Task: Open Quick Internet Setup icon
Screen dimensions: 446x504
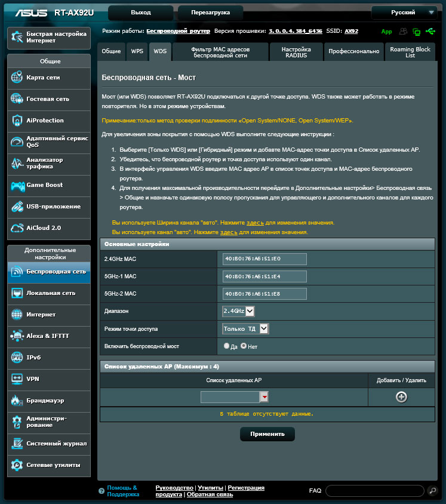Action: [17, 37]
